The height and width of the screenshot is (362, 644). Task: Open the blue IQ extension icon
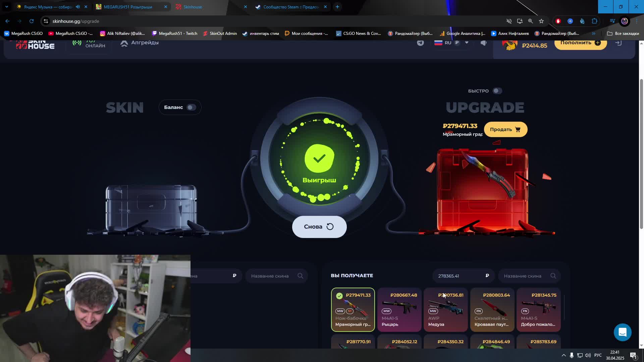(570, 21)
